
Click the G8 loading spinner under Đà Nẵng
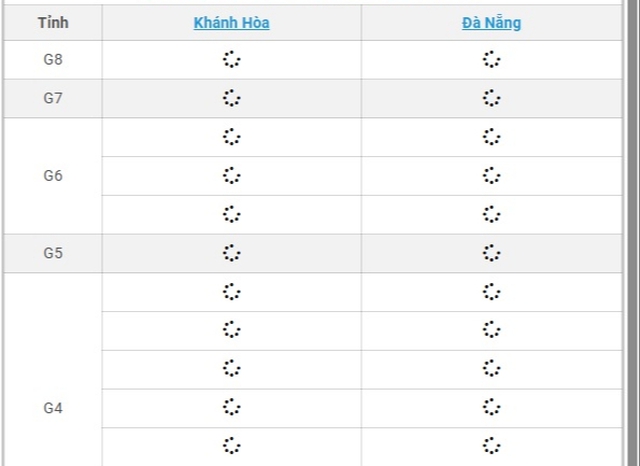[x=491, y=59]
